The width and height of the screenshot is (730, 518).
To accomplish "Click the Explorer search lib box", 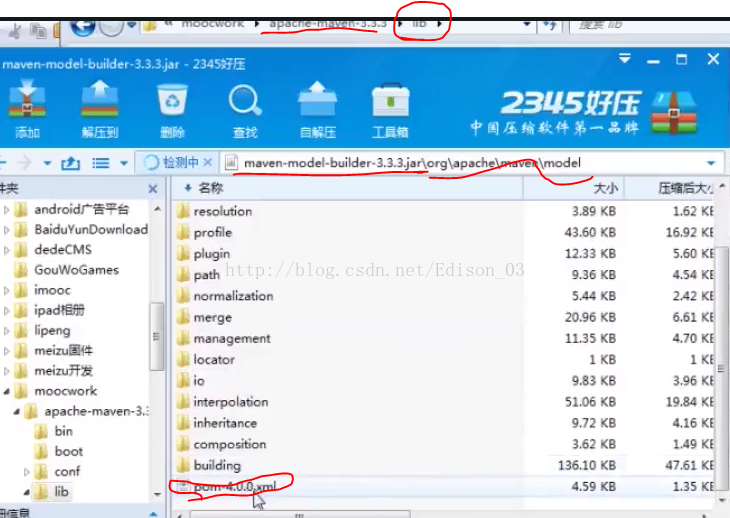I will [x=650, y=25].
